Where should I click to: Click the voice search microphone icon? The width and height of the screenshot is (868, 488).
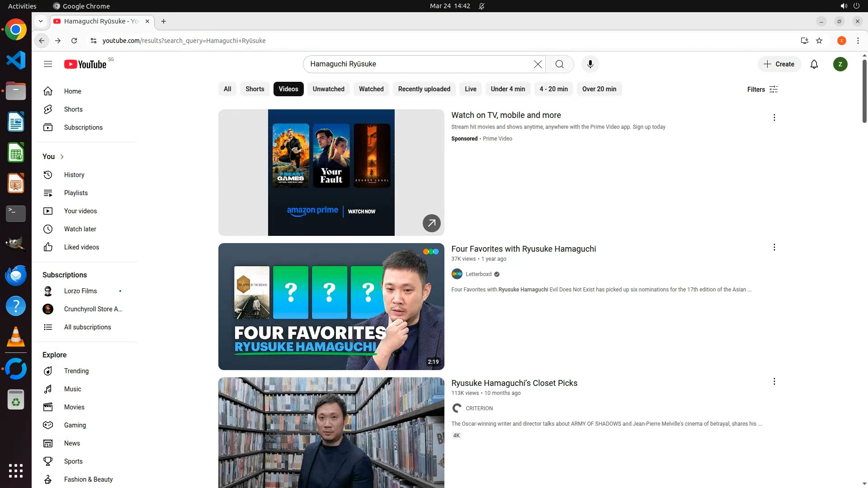click(x=590, y=64)
